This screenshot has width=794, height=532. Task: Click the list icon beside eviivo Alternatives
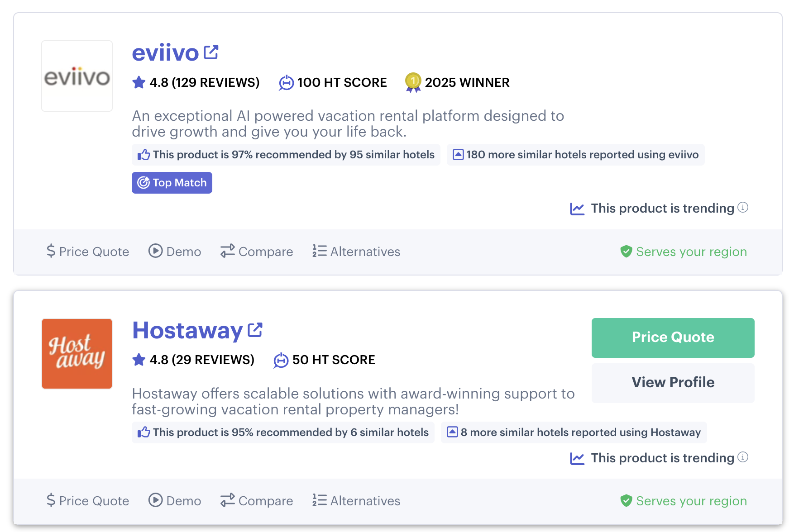point(320,251)
